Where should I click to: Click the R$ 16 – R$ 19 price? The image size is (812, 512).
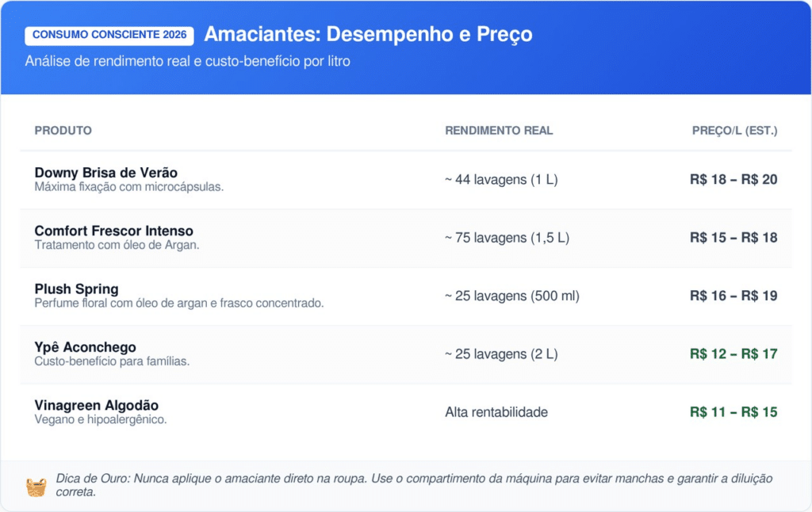(x=733, y=296)
